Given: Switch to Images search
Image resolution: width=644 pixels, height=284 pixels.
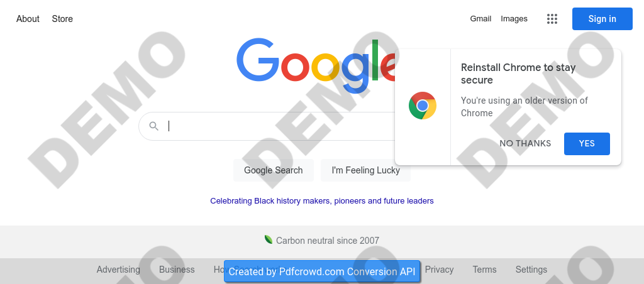Looking at the screenshot, I should click(514, 19).
